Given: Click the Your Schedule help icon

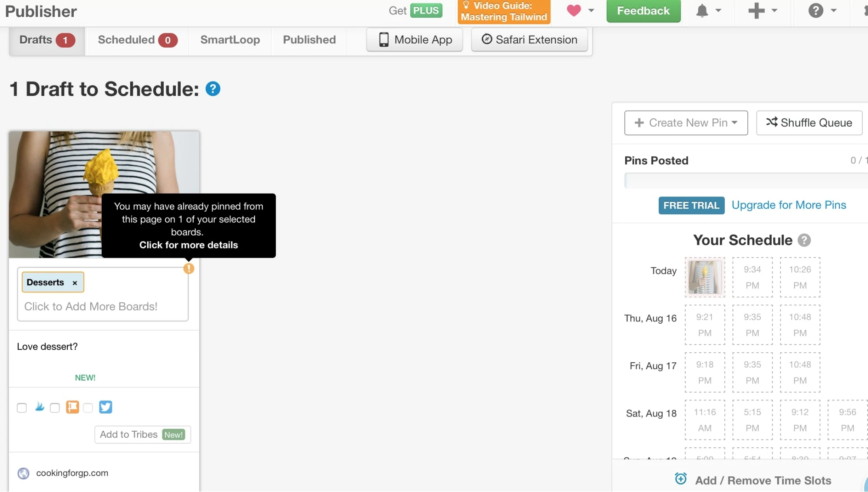Looking at the screenshot, I should (804, 240).
